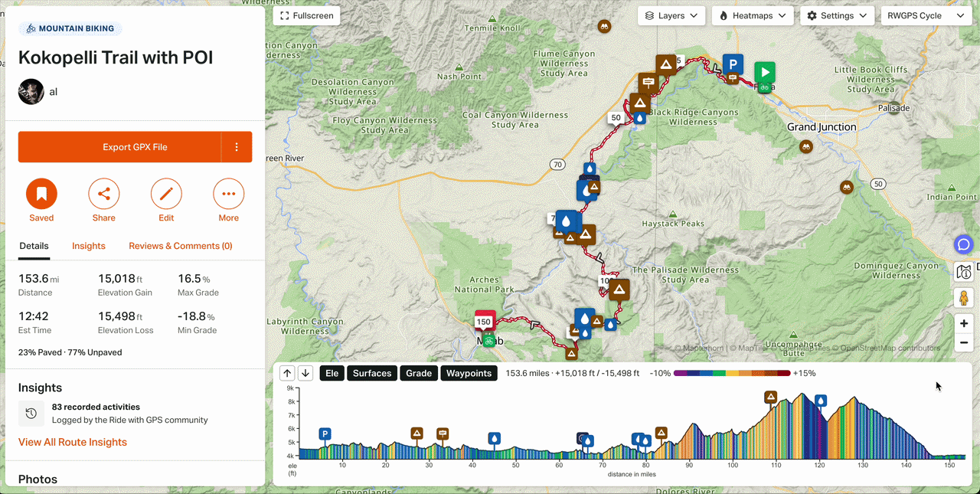Click the Arches National Park map label
This screenshot has width=980, height=494.
[484, 285]
